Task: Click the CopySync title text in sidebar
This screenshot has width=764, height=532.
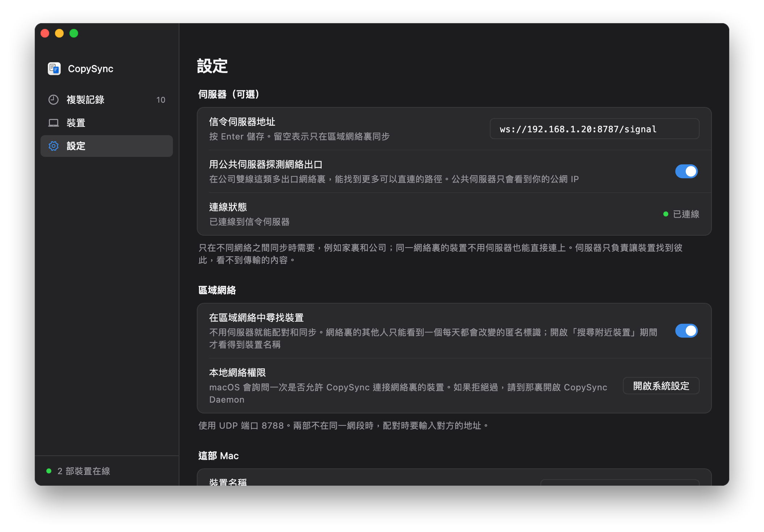Action: pos(90,69)
